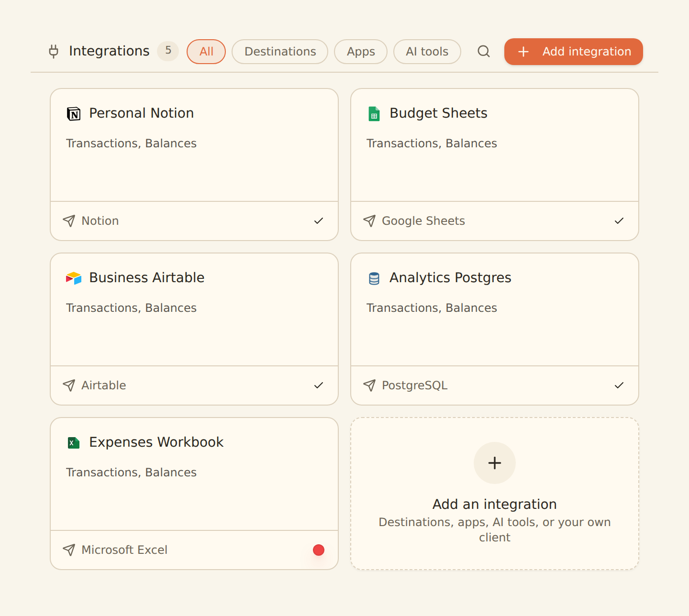The height and width of the screenshot is (616, 689).
Task: Click the paper plane icon beside Google Sheets
Action: tap(369, 220)
